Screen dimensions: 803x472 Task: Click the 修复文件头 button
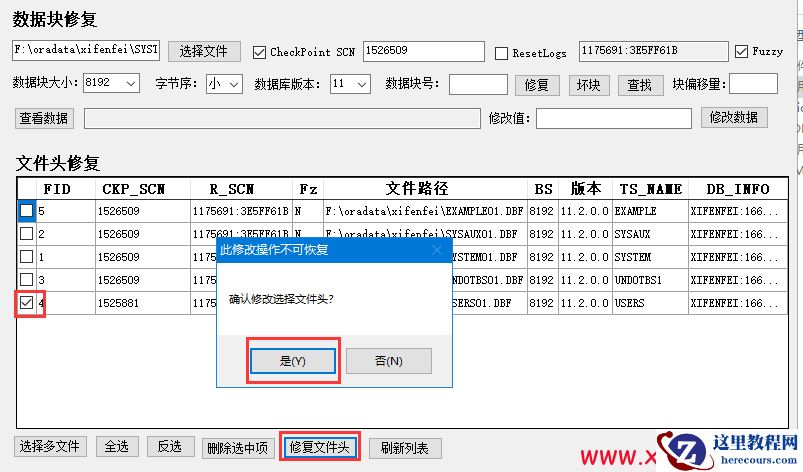click(x=320, y=447)
